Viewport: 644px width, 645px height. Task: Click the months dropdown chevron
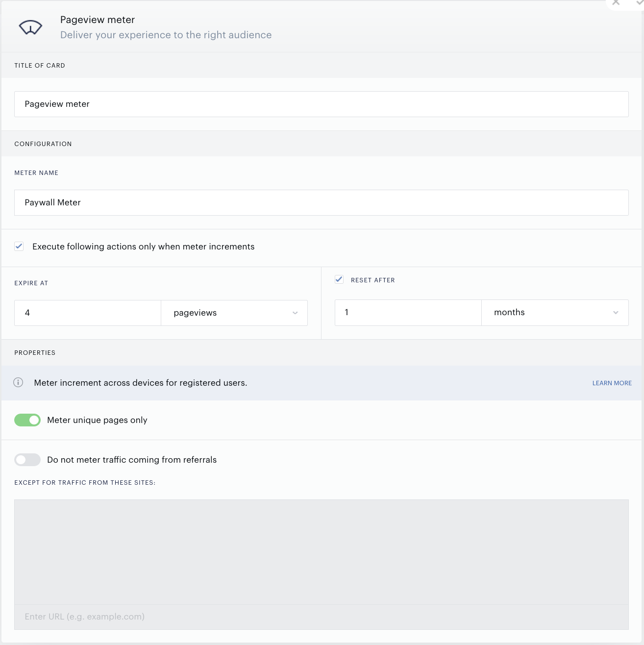(616, 313)
